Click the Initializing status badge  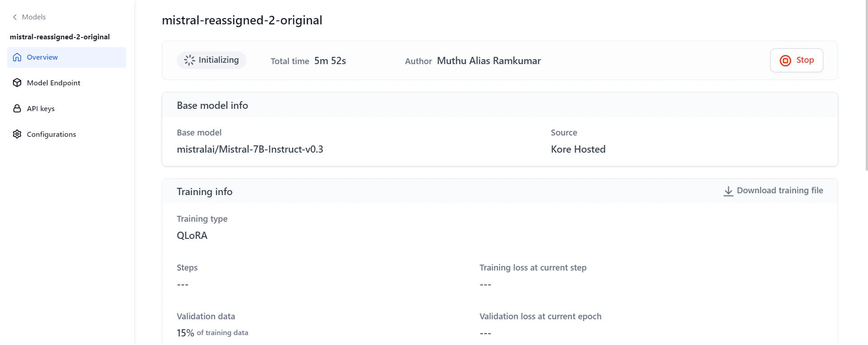[211, 60]
